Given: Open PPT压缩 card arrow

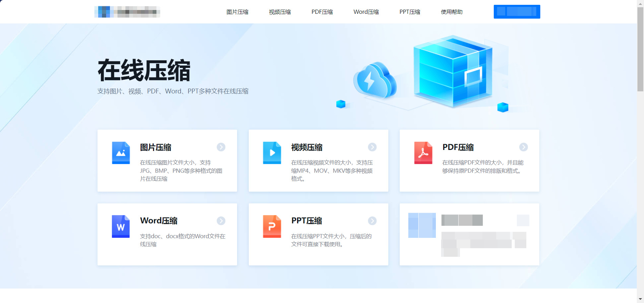Looking at the screenshot, I should point(372,221).
